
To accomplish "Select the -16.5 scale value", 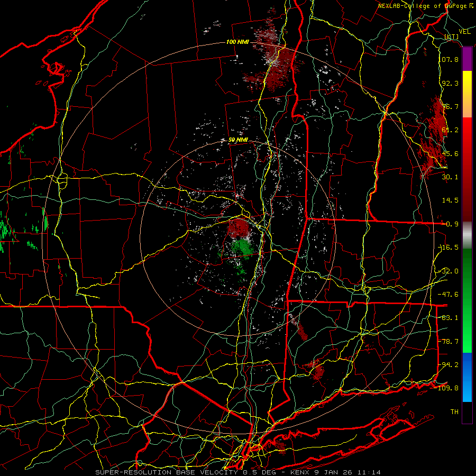I will click(x=448, y=248).
